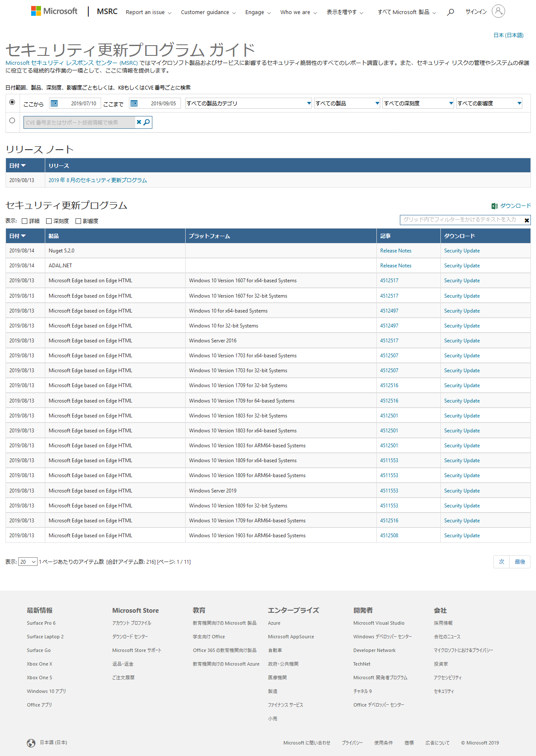The image size is (536, 756).
Task: Clear the CVE search box with X icon
Action: click(139, 122)
